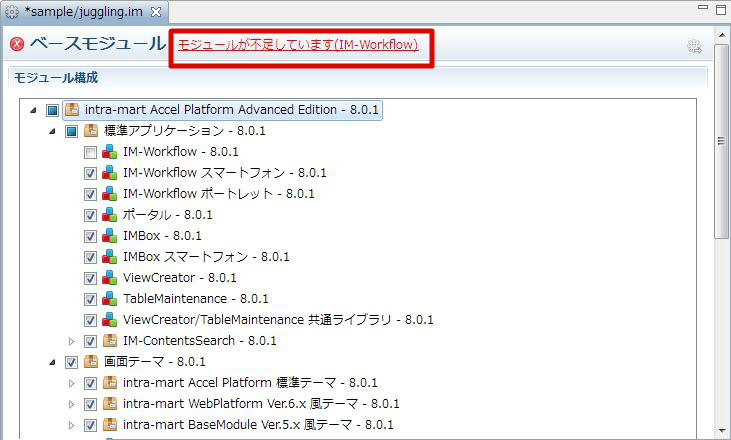Minimize the editor pane
Screen dimensions: 731x440
click(703, 8)
